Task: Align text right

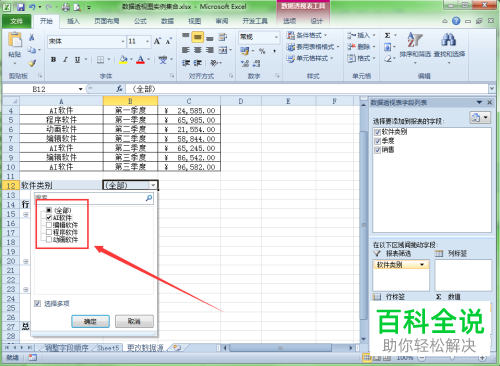Action: click(210, 50)
